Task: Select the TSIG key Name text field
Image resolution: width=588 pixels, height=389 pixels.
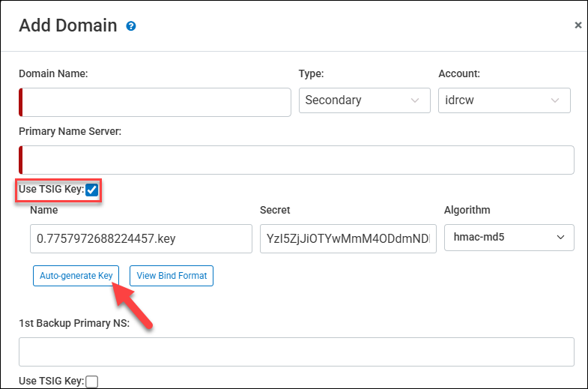Action: point(142,238)
